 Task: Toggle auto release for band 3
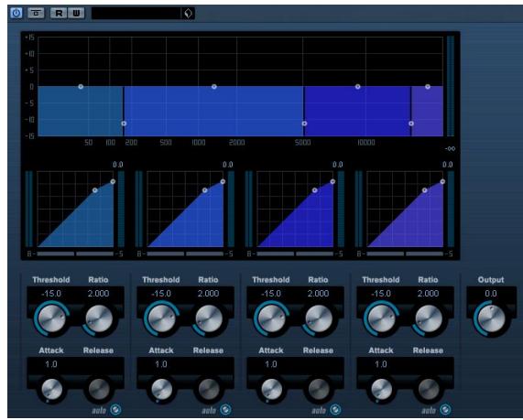tap(335, 409)
